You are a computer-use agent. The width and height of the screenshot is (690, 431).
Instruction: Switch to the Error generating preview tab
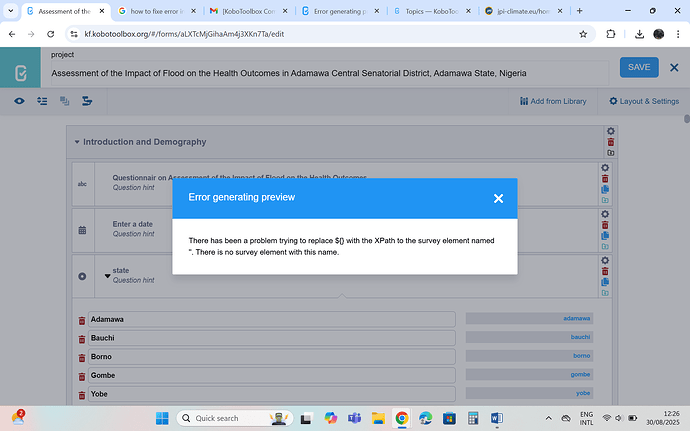point(340,11)
